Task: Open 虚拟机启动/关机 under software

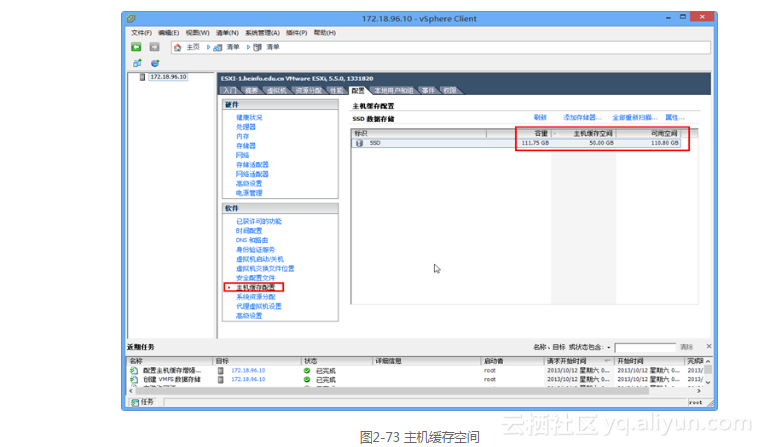Action: (260, 259)
